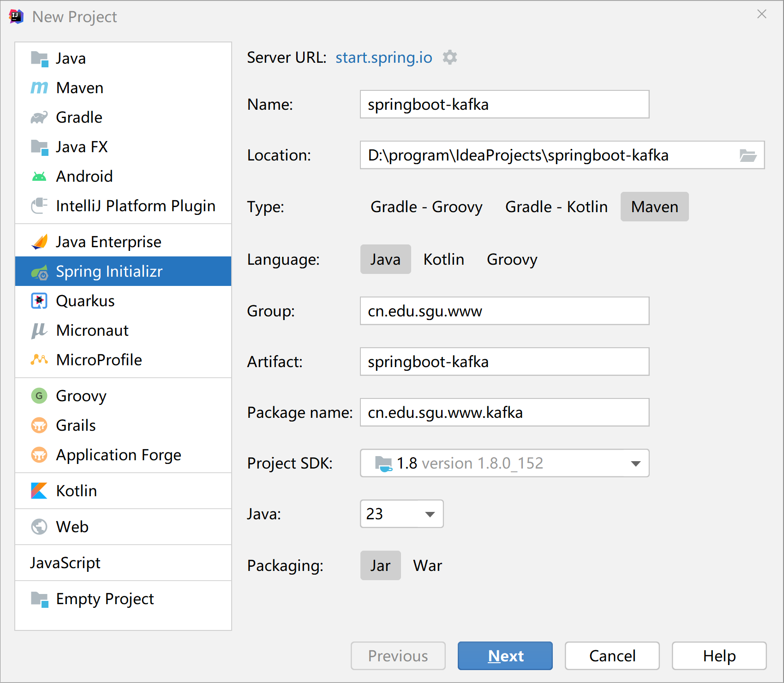Choose Java as the language
Image resolution: width=784 pixels, height=683 pixels.
(386, 259)
